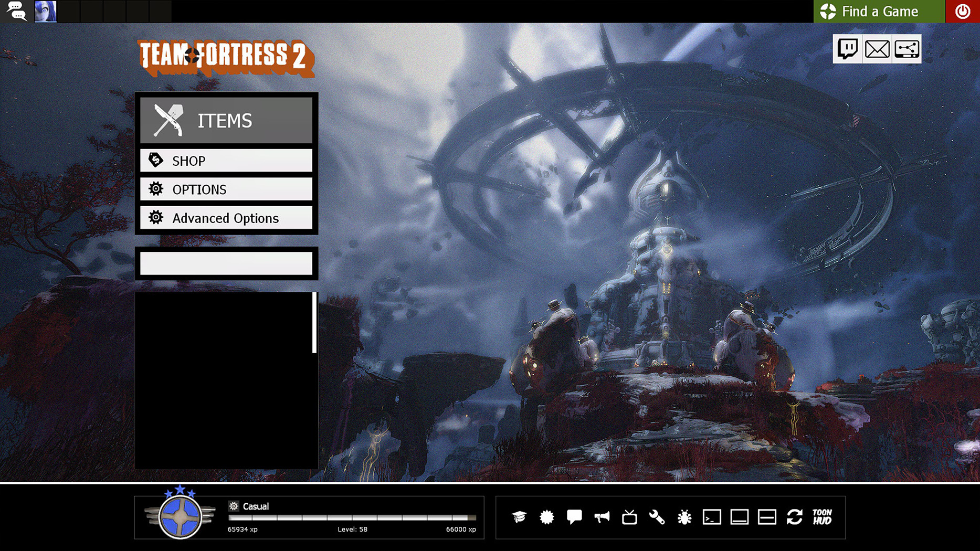Reload the HUD with the refresh icon

point(794,517)
